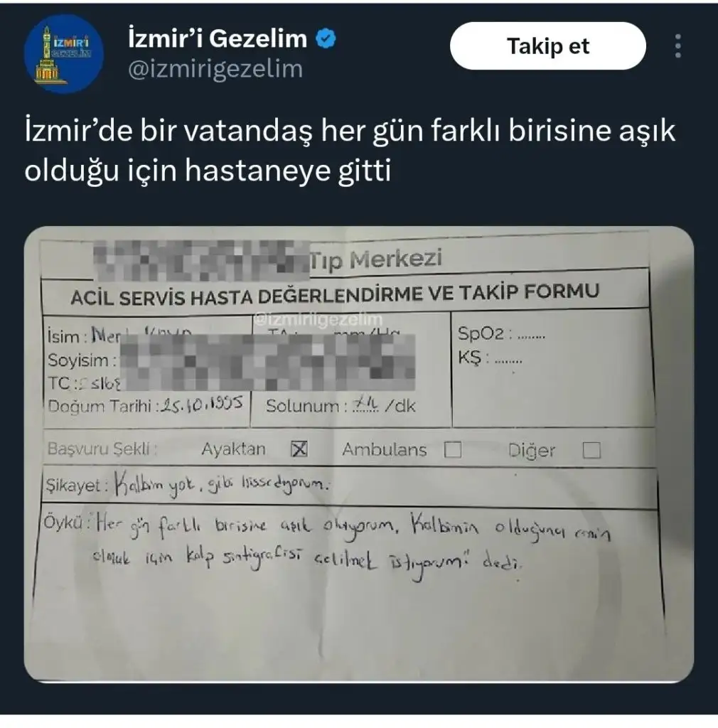Viewport: 718px width, 728px height.
Task: Open the @izmirigezelim handle link
Action: coord(215,69)
